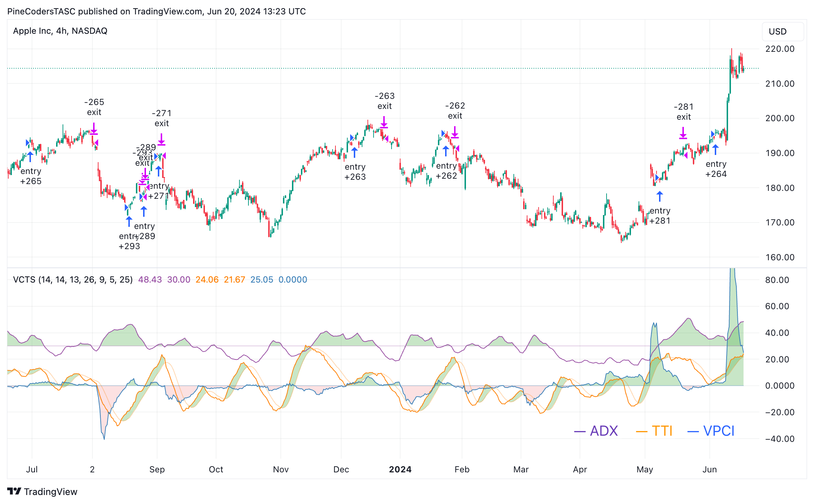The image size is (814, 504).
Task: Click the 25.05 VPCI value
Action: coord(262,280)
